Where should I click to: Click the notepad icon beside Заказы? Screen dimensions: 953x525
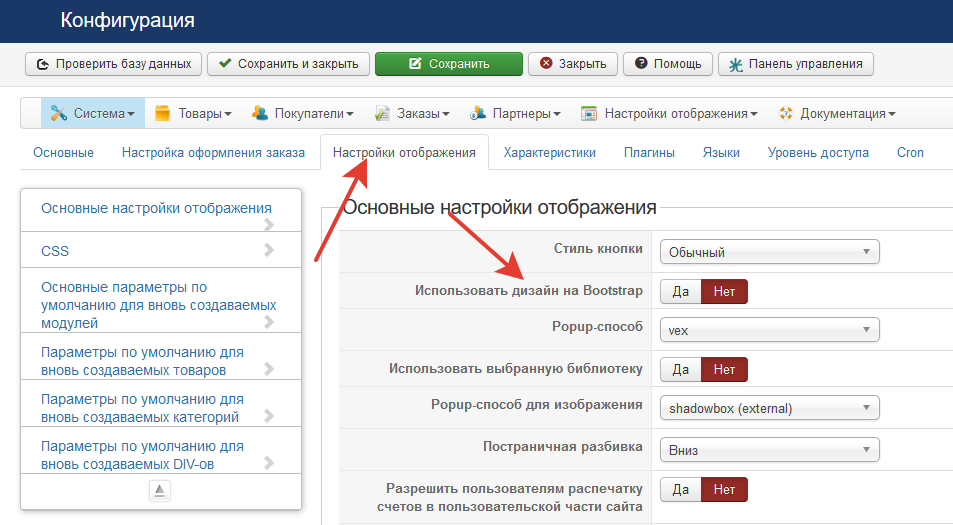pos(382,113)
